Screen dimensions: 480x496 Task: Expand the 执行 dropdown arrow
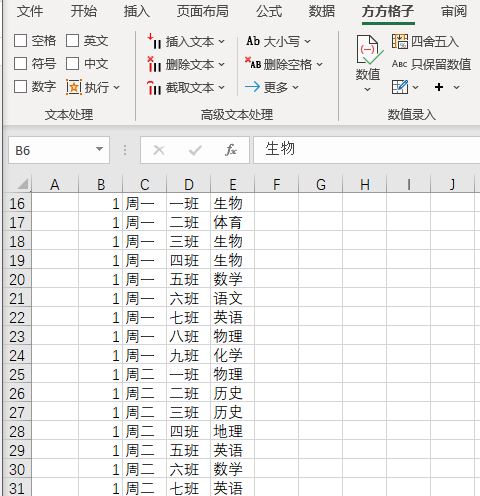(116, 87)
